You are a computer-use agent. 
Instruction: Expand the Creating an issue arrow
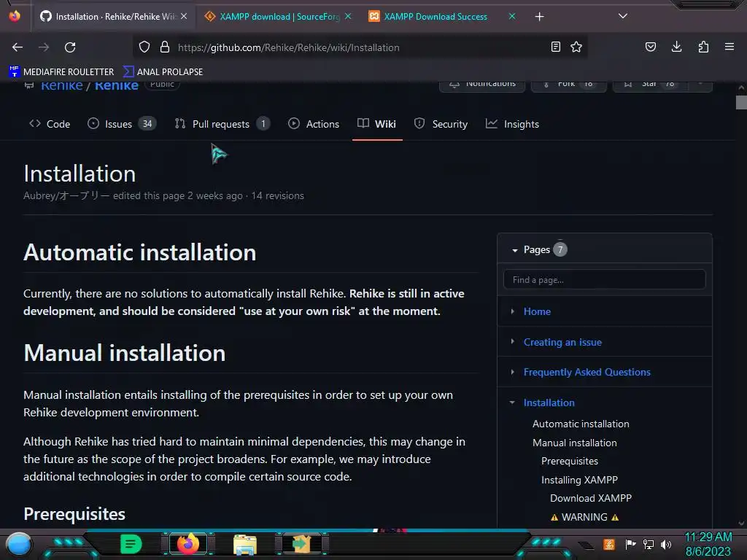[513, 341]
